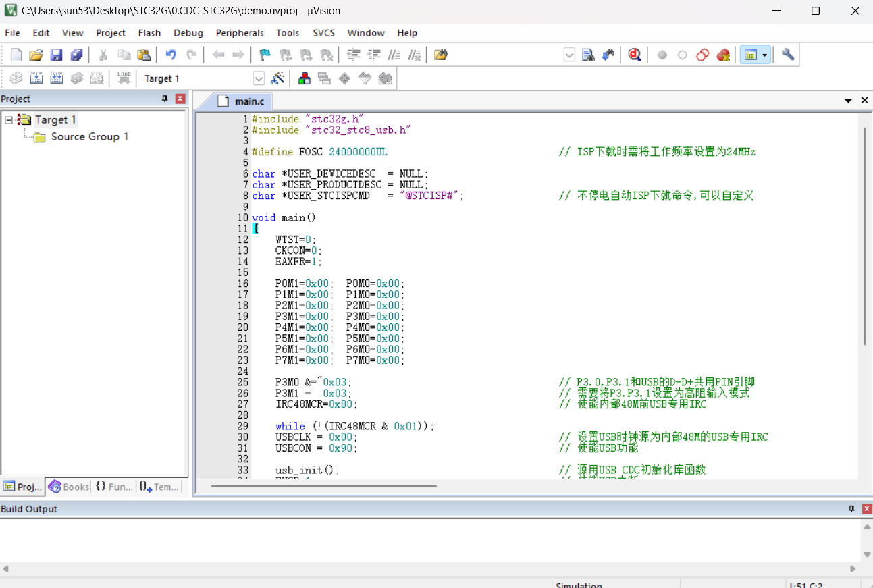Image resolution: width=873 pixels, height=588 pixels.
Task: Open the Help menu
Action: tap(407, 32)
